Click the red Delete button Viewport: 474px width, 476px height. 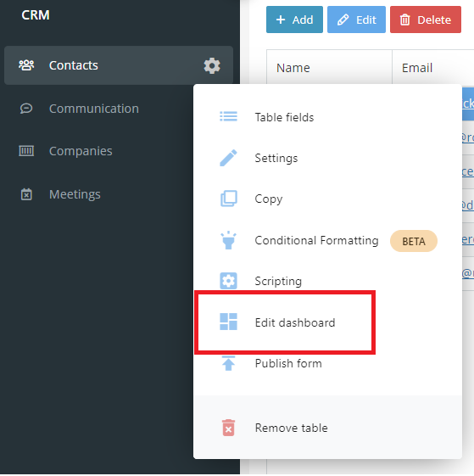pyautogui.click(x=426, y=20)
